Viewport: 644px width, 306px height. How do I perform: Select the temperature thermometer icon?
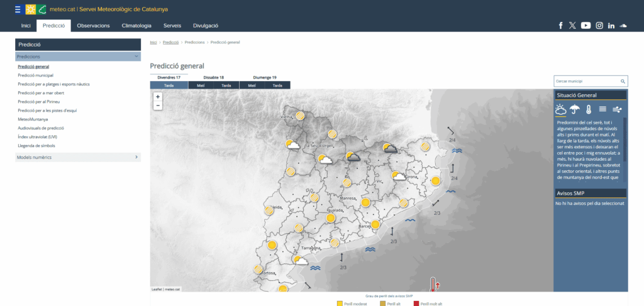click(x=589, y=109)
